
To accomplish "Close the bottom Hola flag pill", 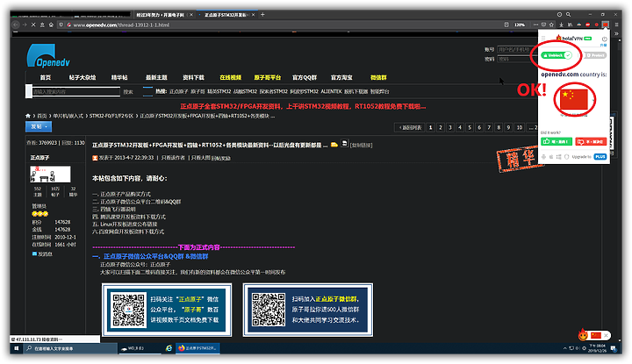I will 606,335.
